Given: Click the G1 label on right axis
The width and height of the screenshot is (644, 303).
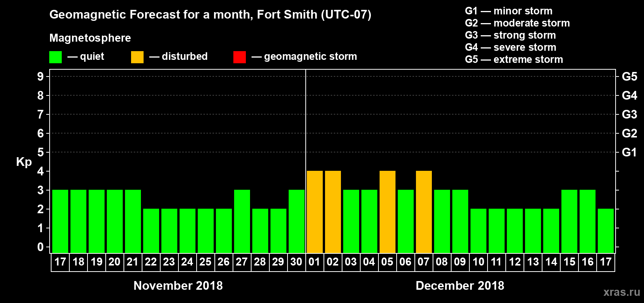Looking at the screenshot, I should click(630, 152).
